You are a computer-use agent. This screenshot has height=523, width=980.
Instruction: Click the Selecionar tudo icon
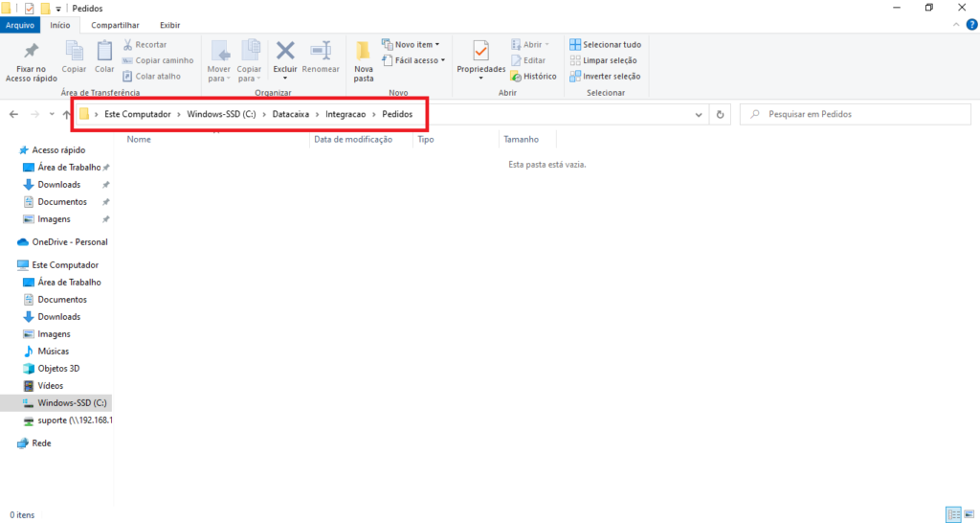click(575, 45)
